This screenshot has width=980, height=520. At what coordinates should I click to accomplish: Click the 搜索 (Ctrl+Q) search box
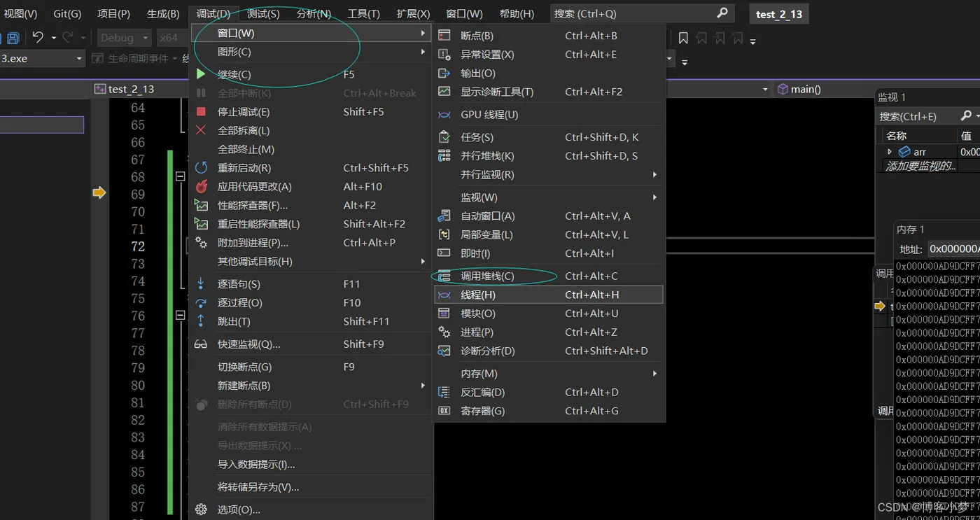coord(641,13)
